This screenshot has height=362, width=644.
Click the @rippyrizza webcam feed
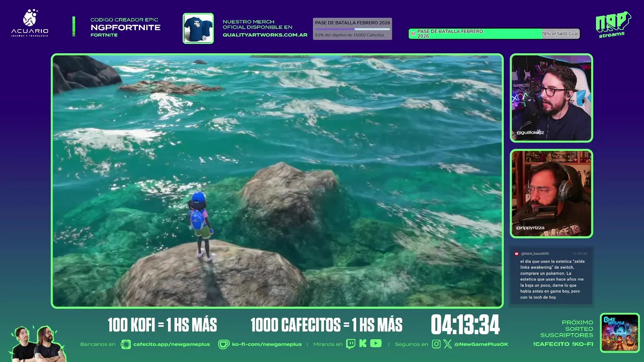tap(551, 194)
